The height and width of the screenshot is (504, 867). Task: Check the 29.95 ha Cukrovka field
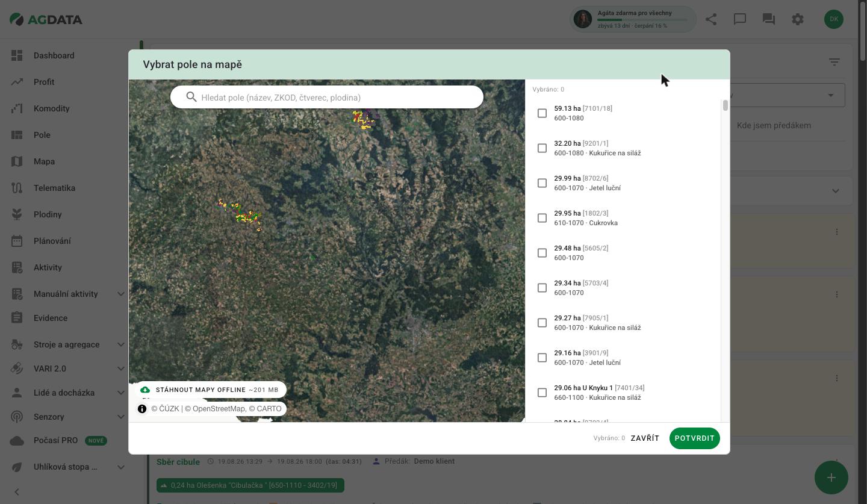pos(542,218)
